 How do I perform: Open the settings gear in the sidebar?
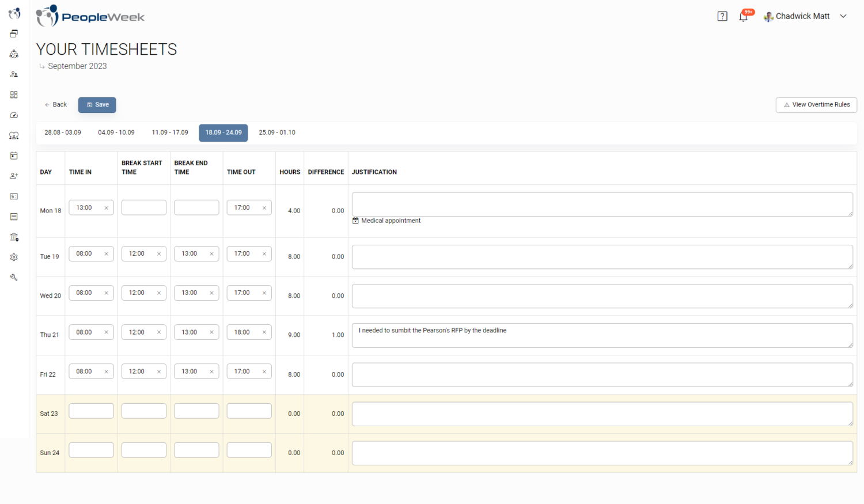[14, 257]
